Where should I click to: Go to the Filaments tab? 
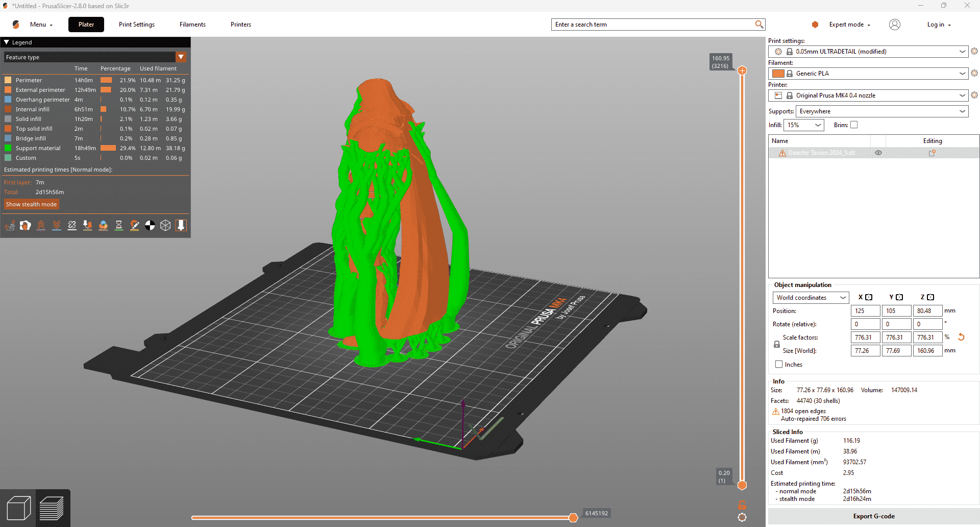click(x=192, y=25)
